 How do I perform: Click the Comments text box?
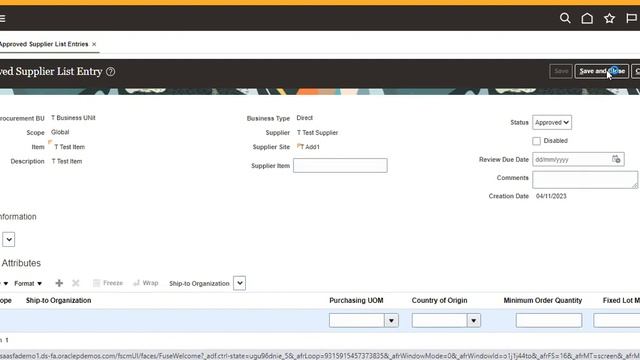coord(585,180)
